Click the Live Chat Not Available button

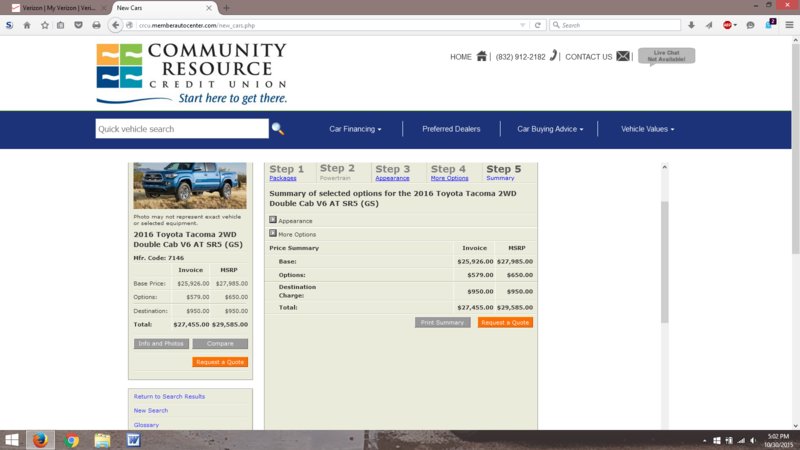[x=666, y=56]
